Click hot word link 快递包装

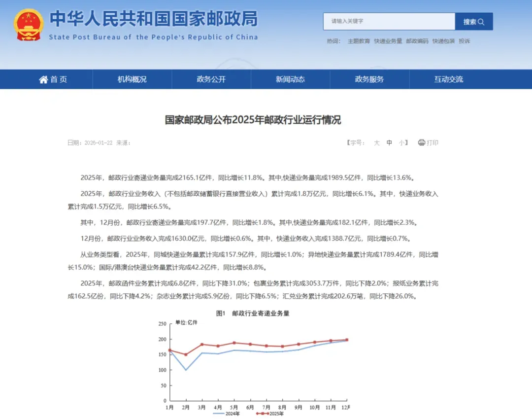pos(443,41)
